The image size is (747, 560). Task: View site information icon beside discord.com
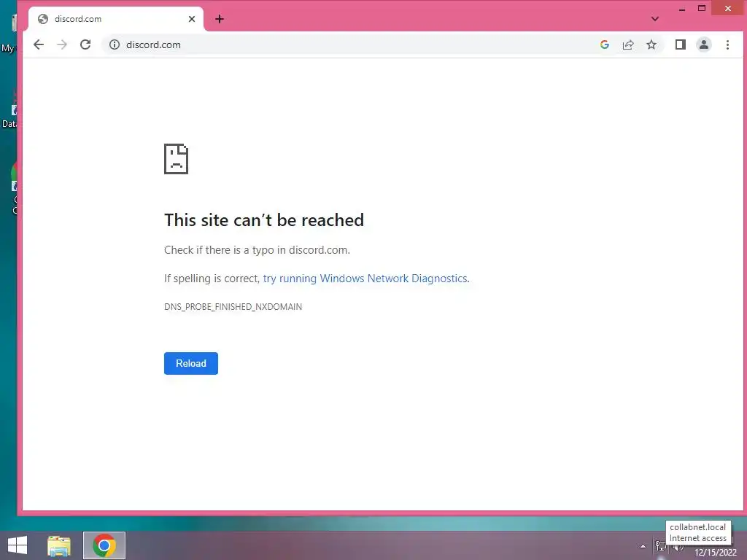[115, 44]
